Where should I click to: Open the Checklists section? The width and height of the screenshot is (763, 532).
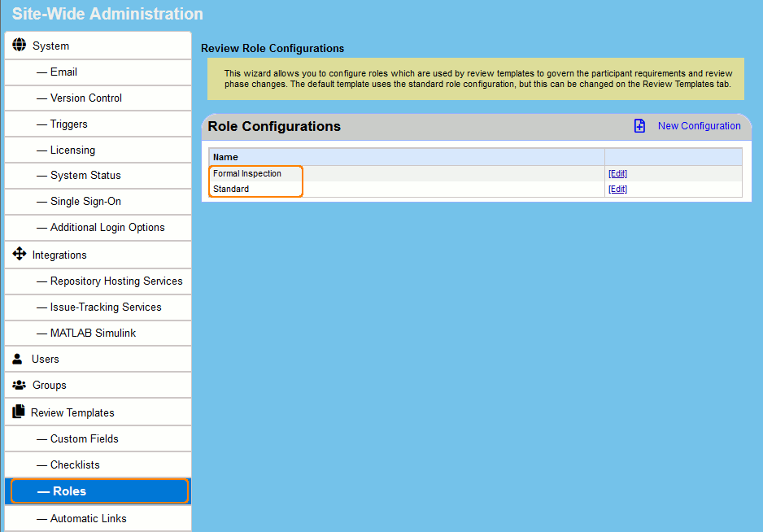[x=76, y=464]
